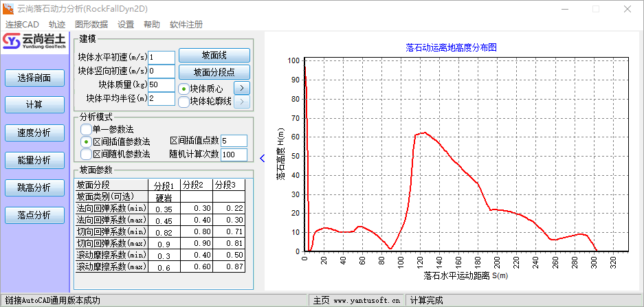Open the 图形数据 menu
This screenshot has width=644, height=307.
pos(91,24)
